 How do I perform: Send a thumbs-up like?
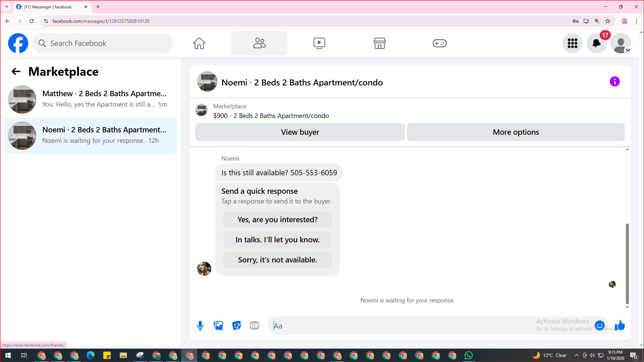click(620, 325)
